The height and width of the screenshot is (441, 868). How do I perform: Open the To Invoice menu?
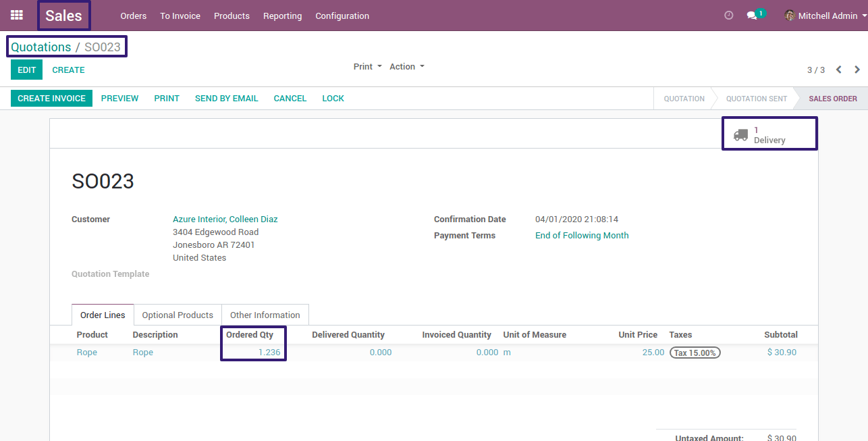[180, 16]
